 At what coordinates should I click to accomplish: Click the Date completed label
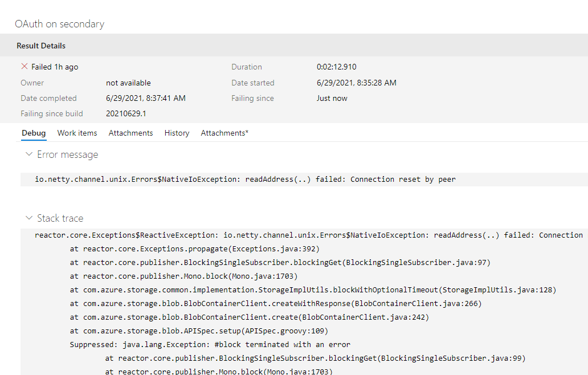(x=48, y=98)
